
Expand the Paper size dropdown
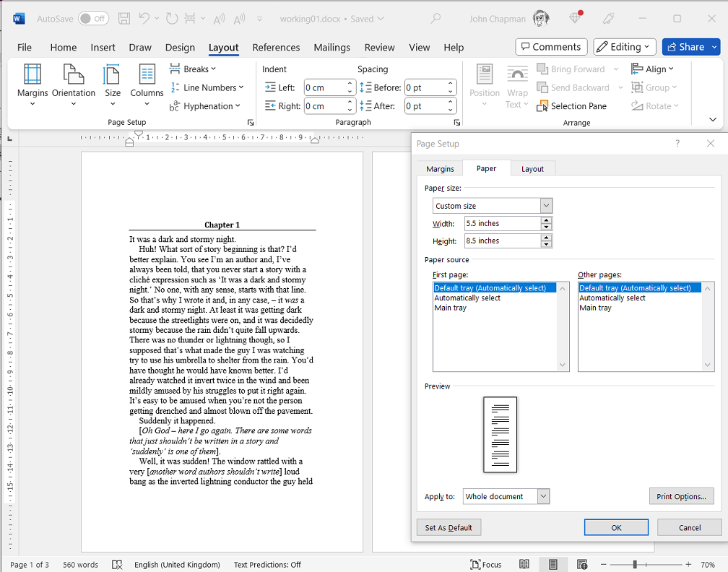click(546, 206)
